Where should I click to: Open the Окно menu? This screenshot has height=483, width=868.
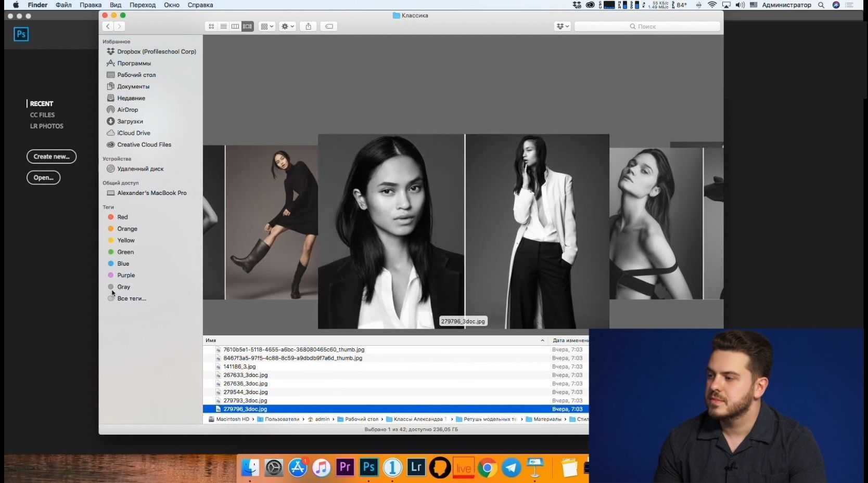172,5
